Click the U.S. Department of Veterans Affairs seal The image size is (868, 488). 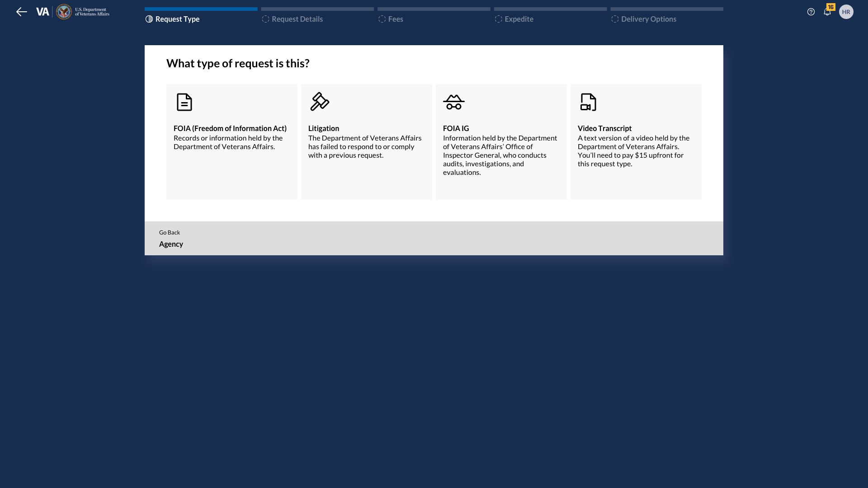coord(64,12)
